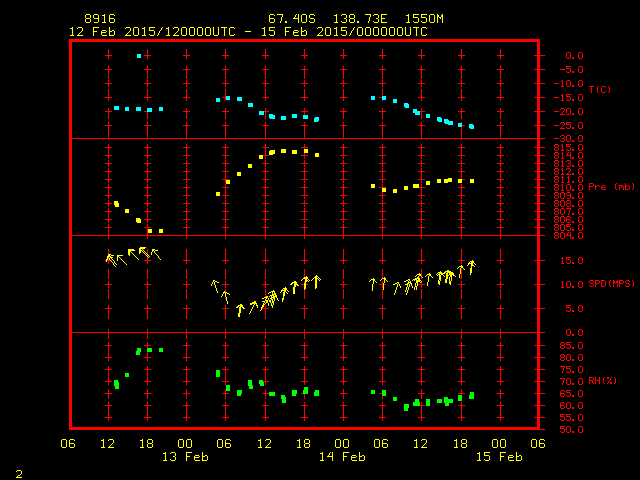The width and height of the screenshot is (640, 480).
Task: Click the 00 hour label above 14 Feb
Action: 342,444
